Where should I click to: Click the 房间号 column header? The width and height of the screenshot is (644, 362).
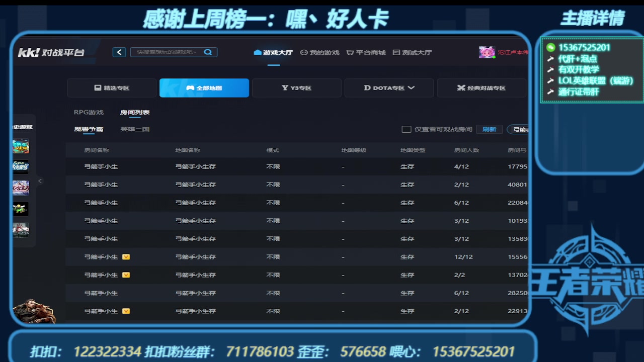[517, 150]
